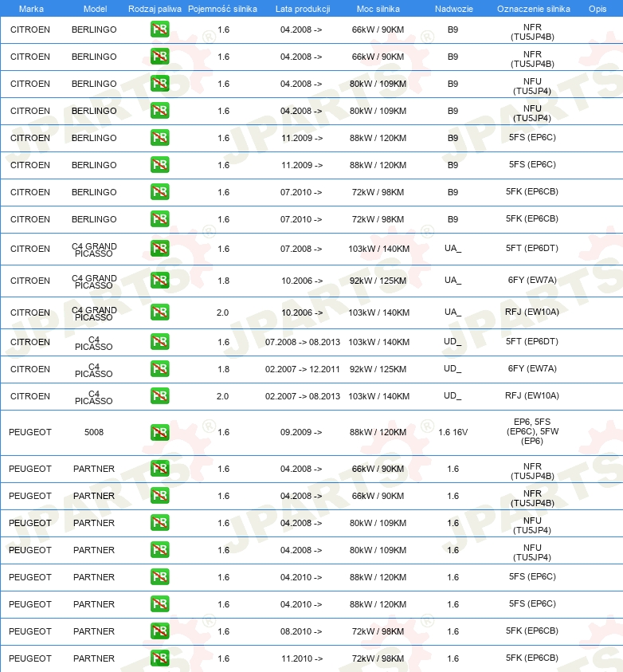Click the Moc silnika column header
623x672 pixels.
[378, 9]
